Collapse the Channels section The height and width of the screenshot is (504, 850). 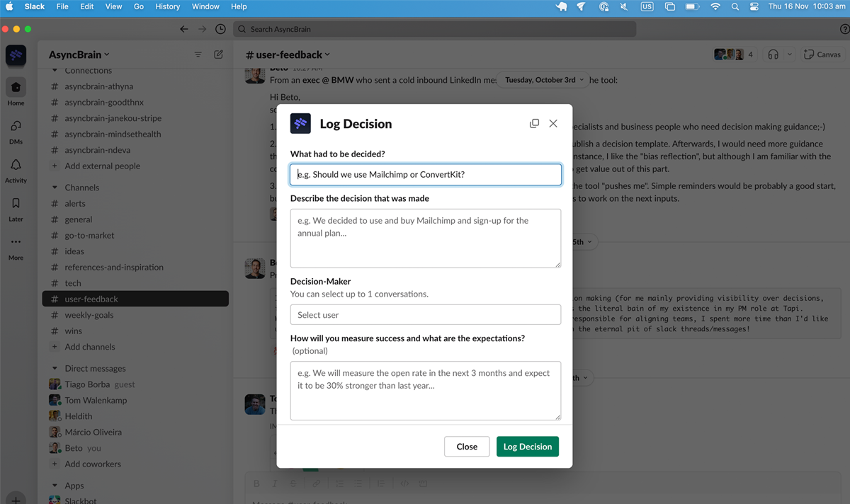[x=55, y=188]
